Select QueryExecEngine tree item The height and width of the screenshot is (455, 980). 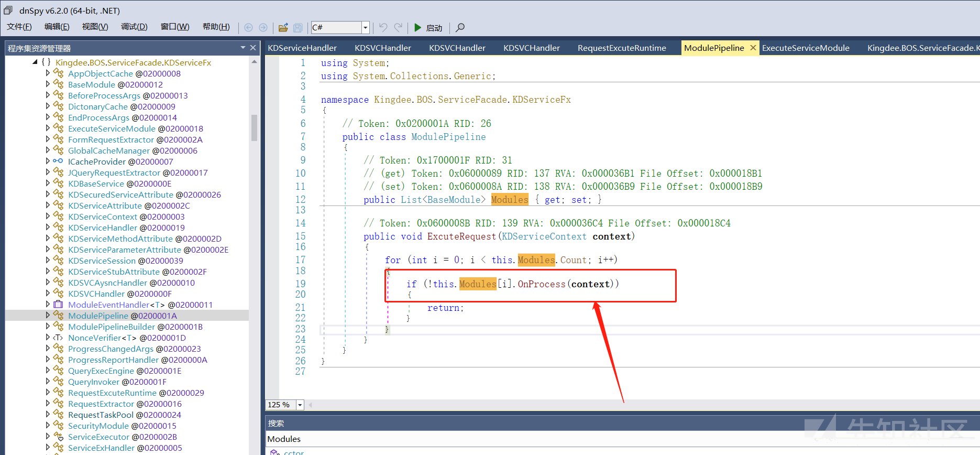[x=125, y=371]
